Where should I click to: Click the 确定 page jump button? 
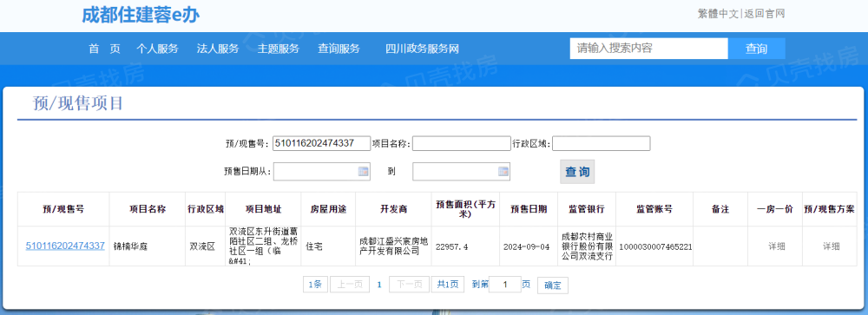(x=552, y=285)
